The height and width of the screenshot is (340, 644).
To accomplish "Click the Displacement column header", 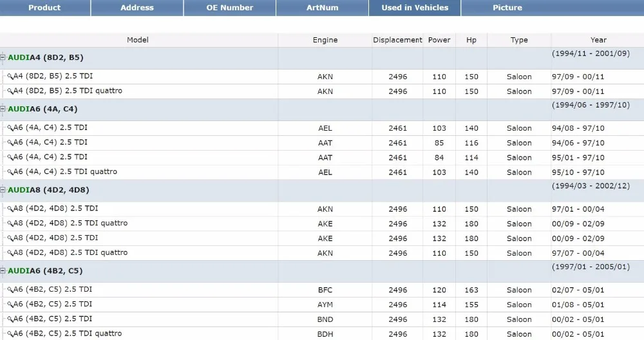I will tap(397, 40).
